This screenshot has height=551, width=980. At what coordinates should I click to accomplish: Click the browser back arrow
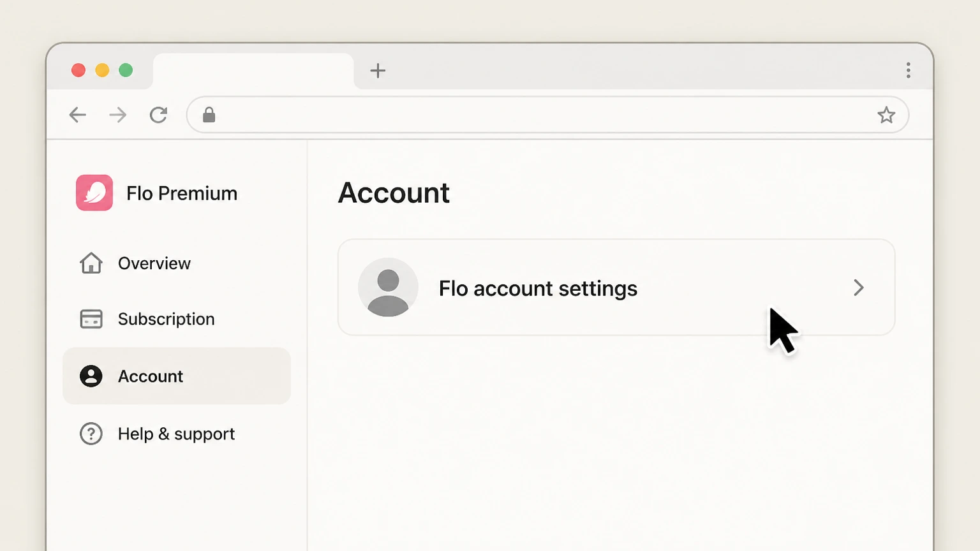click(78, 115)
